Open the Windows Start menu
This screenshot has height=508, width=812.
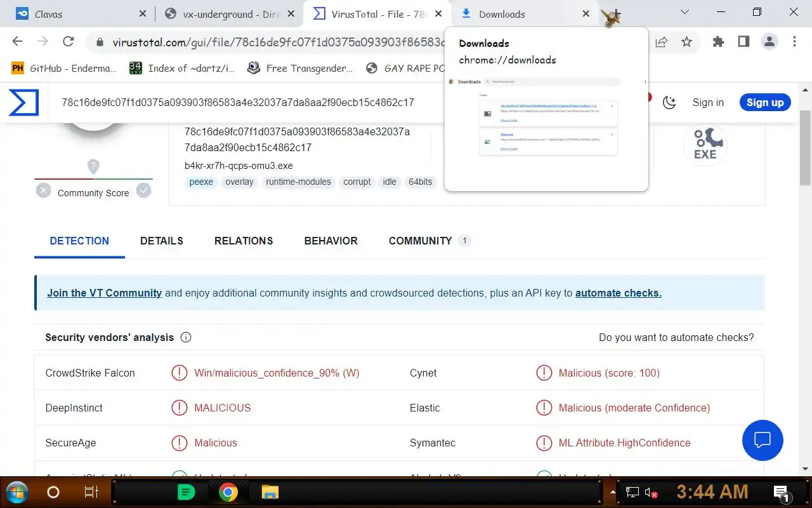click(x=17, y=492)
